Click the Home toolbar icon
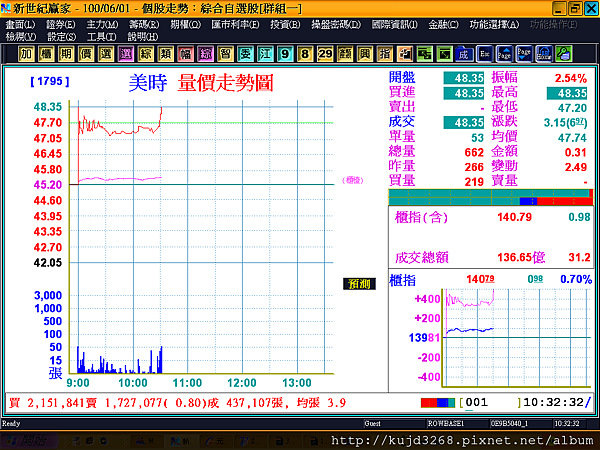The width and height of the screenshot is (600, 450). click(544, 54)
